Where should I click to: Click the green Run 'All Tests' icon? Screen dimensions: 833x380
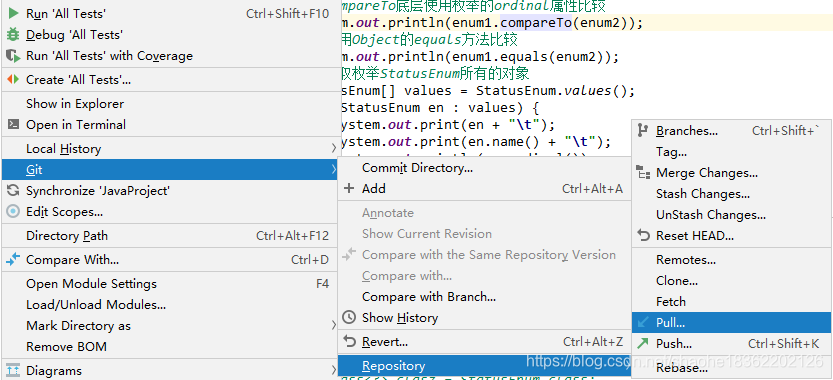14,13
